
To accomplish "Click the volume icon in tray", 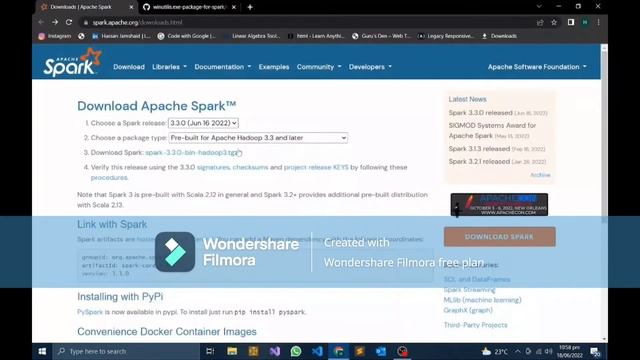I will pyautogui.click(x=549, y=351).
